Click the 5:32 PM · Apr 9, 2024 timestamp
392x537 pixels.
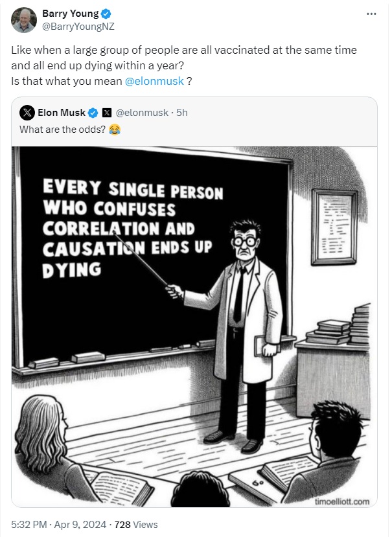click(58, 525)
